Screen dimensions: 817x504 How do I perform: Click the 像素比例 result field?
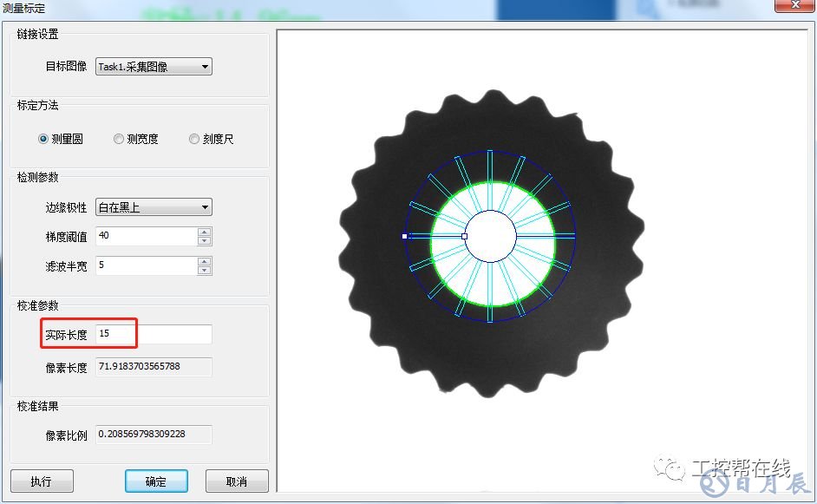point(153,434)
